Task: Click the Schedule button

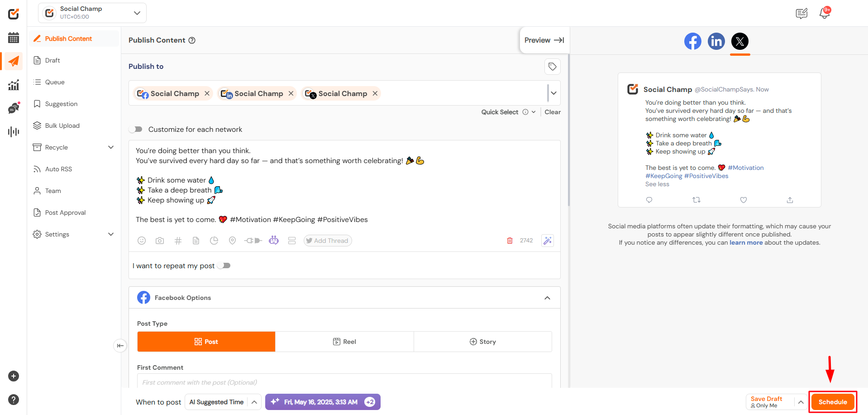Action: tap(833, 402)
